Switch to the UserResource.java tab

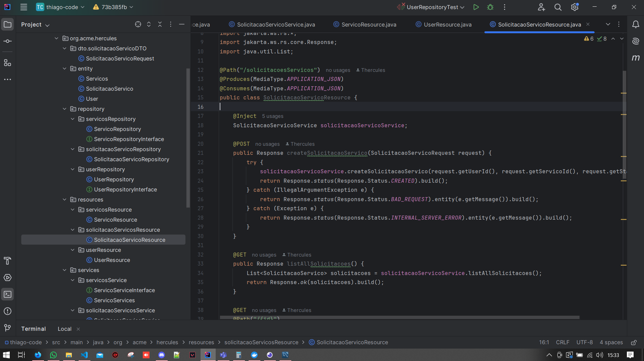(x=447, y=25)
